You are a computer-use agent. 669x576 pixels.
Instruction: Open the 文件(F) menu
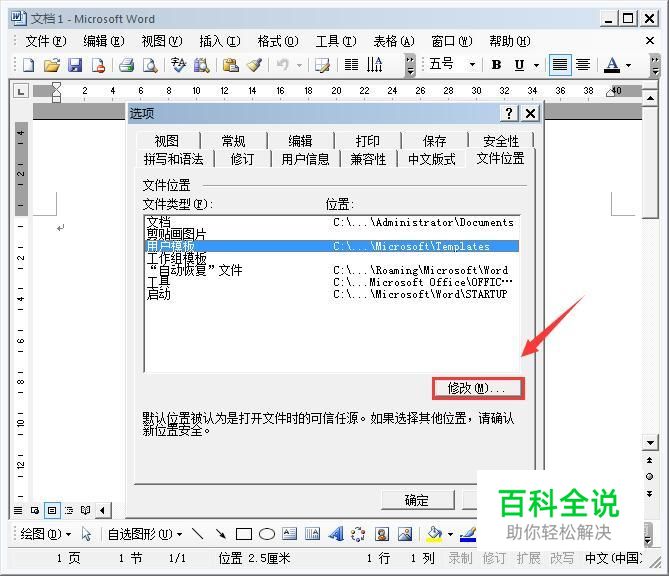point(46,41)
